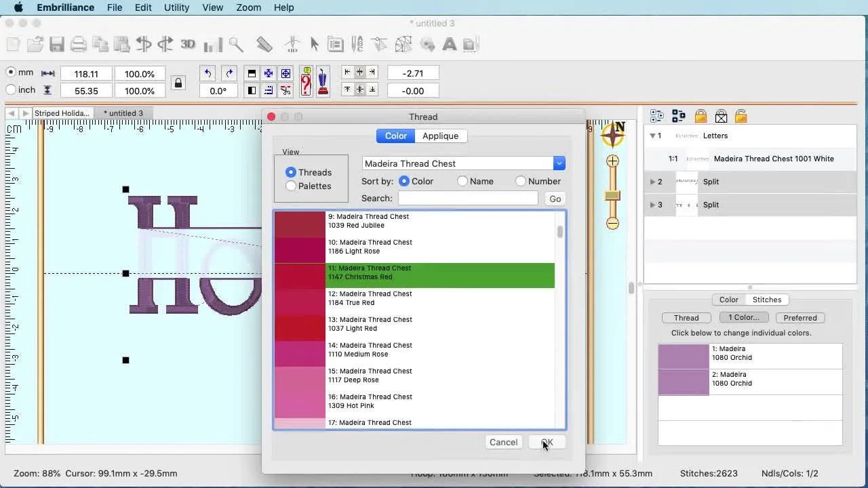
Task: Click the Search input field in Thread dialog
Action: coord(468,198)
